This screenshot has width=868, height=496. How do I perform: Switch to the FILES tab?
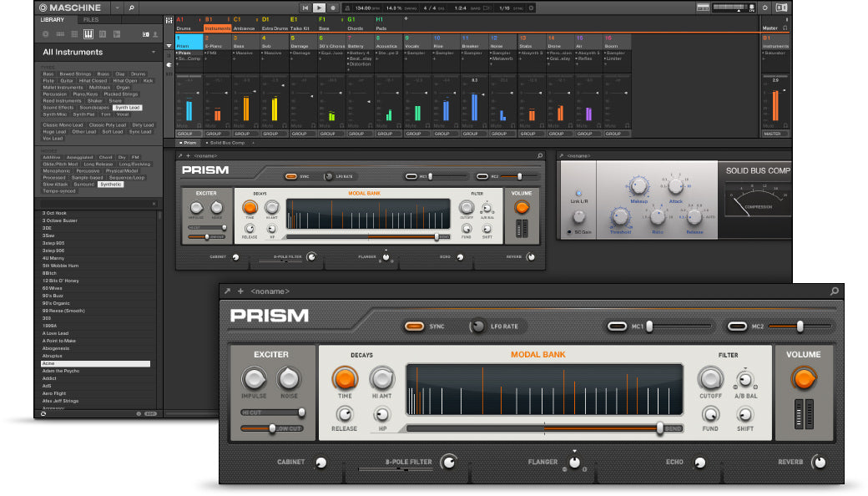[91, 20]
